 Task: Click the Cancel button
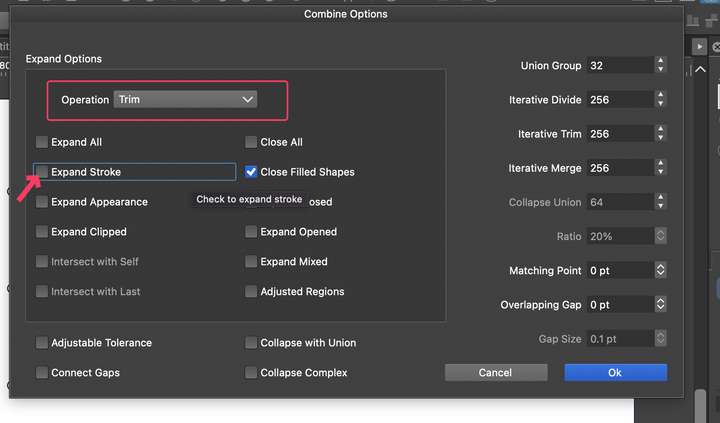[495, 372]
